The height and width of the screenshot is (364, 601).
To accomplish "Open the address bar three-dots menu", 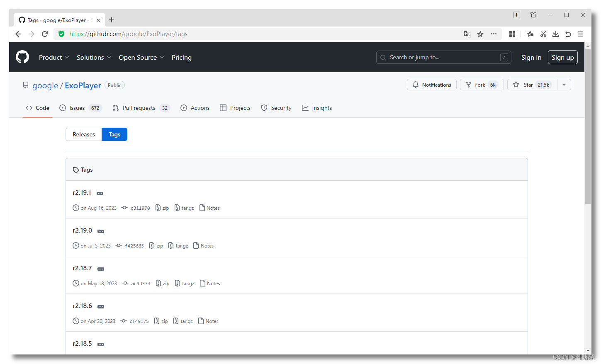I will pos(494,34).
